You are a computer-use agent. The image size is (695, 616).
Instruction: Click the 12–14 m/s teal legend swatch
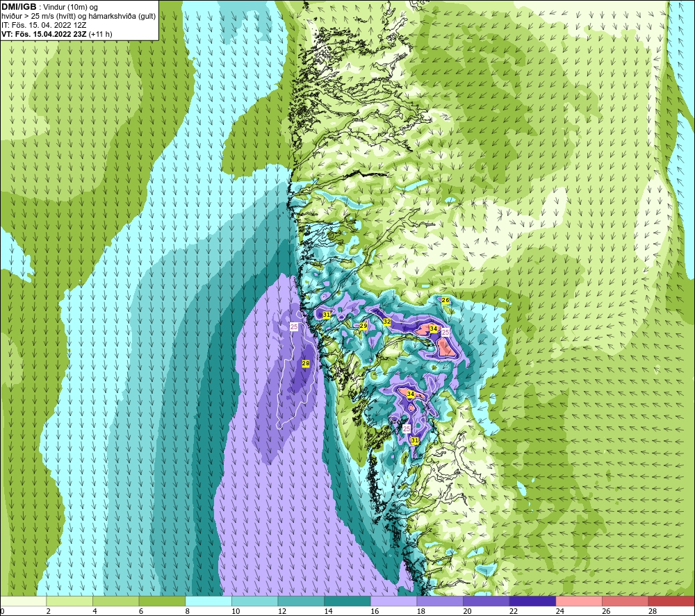301,601
